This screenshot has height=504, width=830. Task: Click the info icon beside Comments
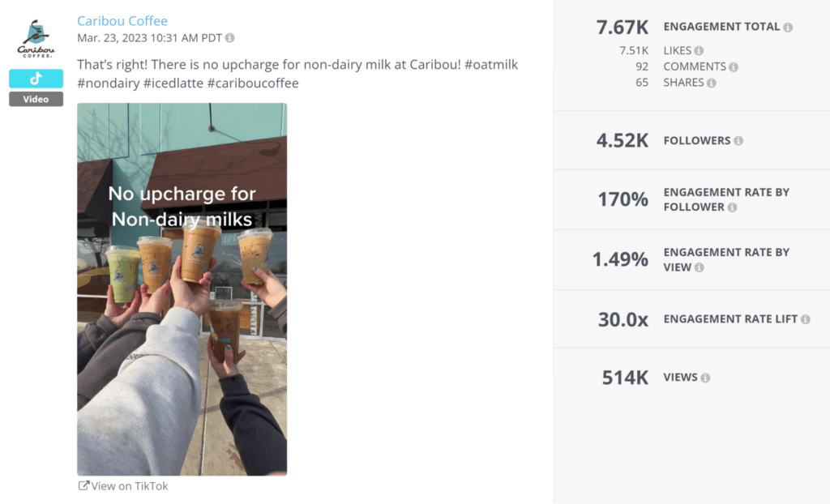(x=734, y=66)
